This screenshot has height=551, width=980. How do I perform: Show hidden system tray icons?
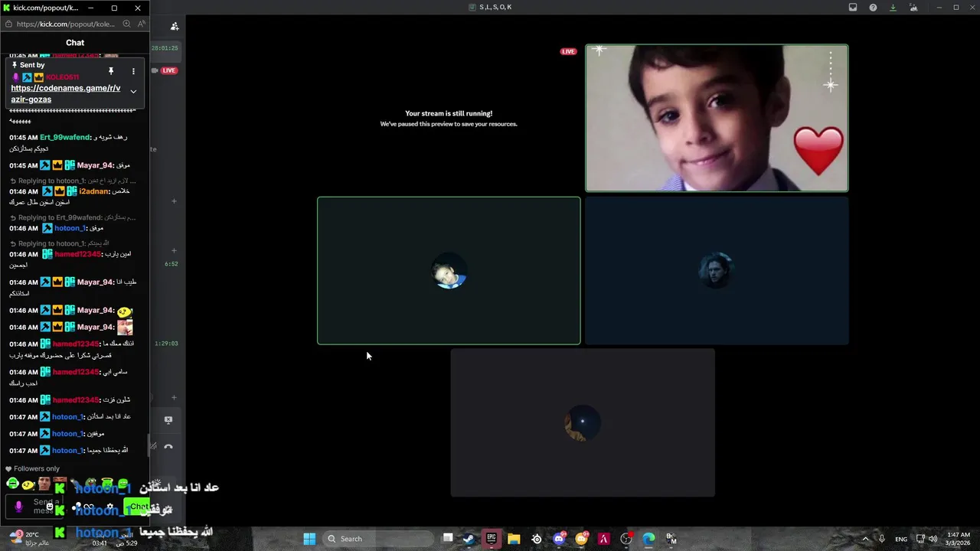pos(866,539)
